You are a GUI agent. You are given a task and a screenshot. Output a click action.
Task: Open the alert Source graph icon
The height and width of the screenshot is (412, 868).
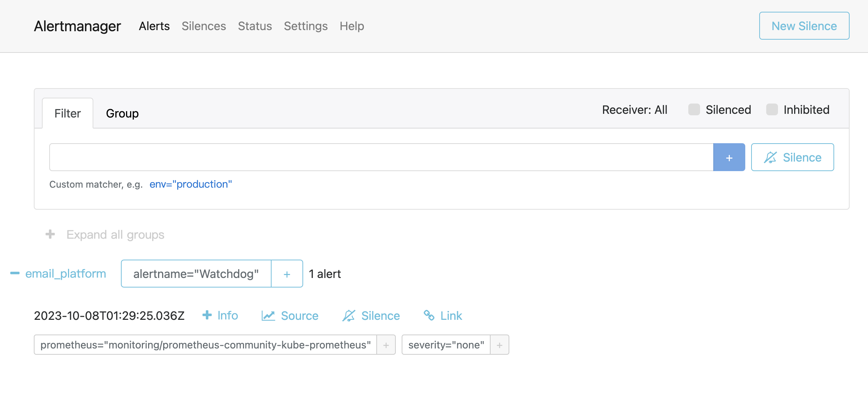(268, 315)
